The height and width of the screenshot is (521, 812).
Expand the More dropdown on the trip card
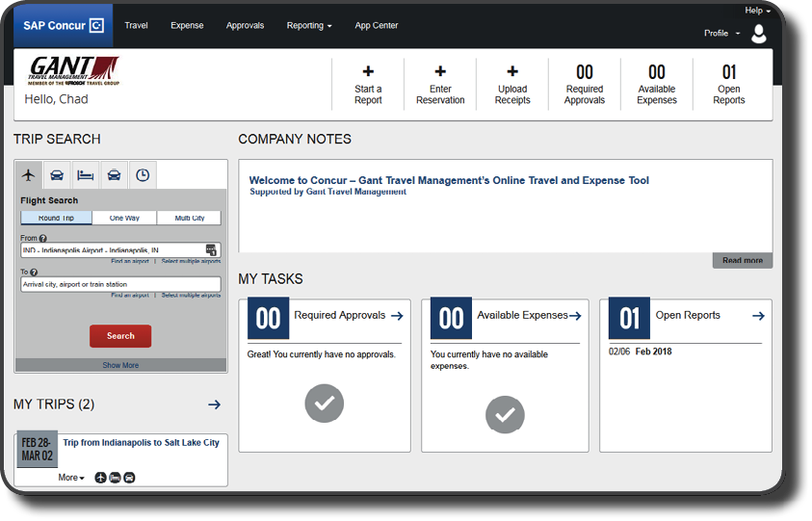(71, 478)
